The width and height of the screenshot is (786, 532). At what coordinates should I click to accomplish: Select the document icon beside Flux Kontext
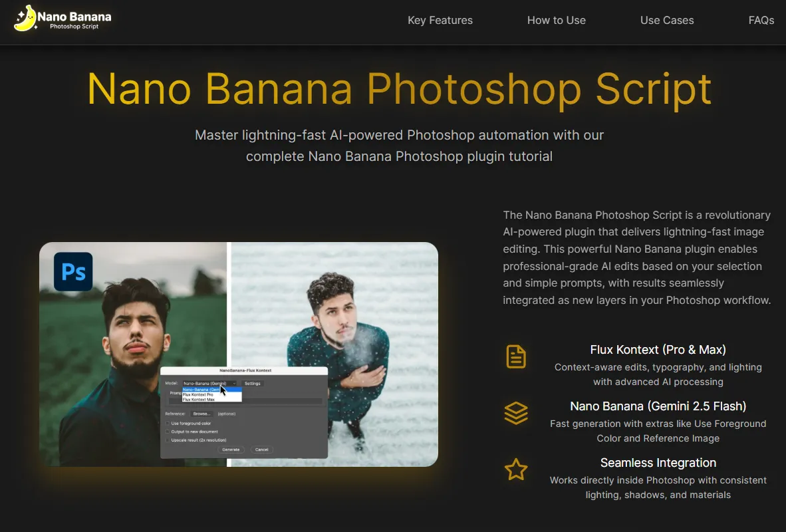(516, 356)
